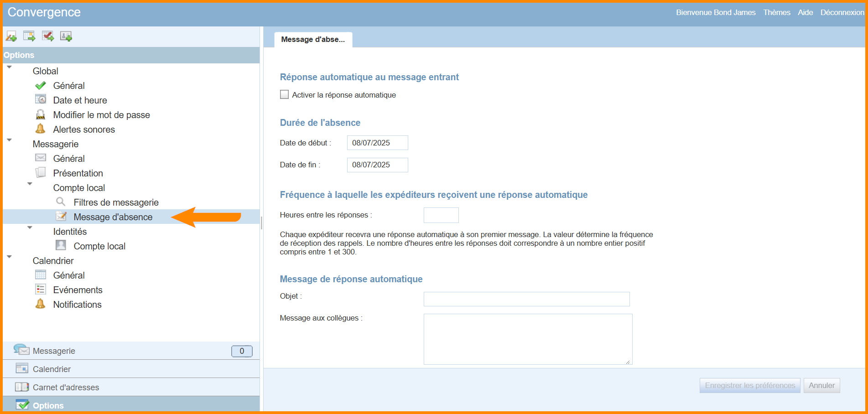Screen dimensions: 868x414
Task: Collapse the Global tree section
Action: click(9, 67)
